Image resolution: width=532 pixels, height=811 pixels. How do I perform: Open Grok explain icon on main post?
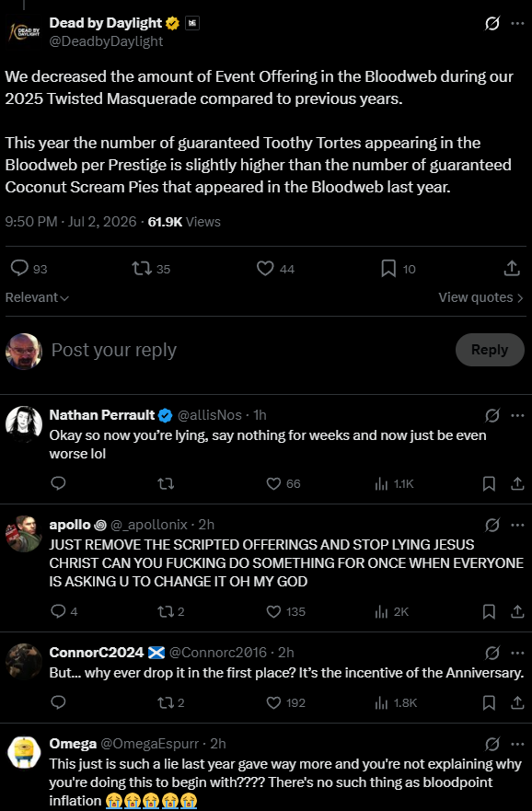tap(492, 23)
